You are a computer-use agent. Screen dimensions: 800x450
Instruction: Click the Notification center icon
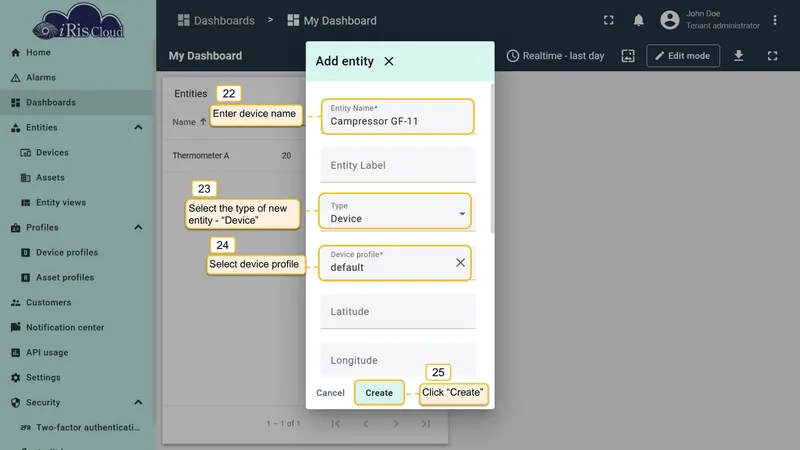pos(15,327)
